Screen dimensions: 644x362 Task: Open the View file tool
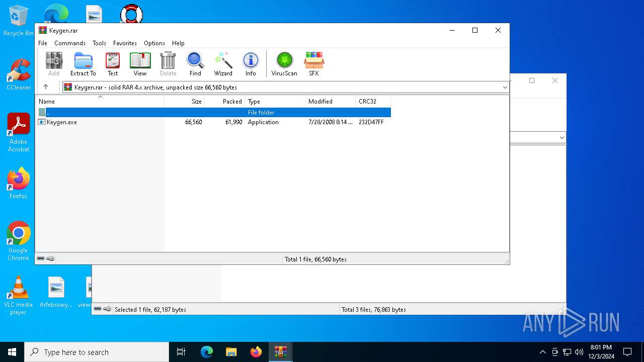(140, 64)
